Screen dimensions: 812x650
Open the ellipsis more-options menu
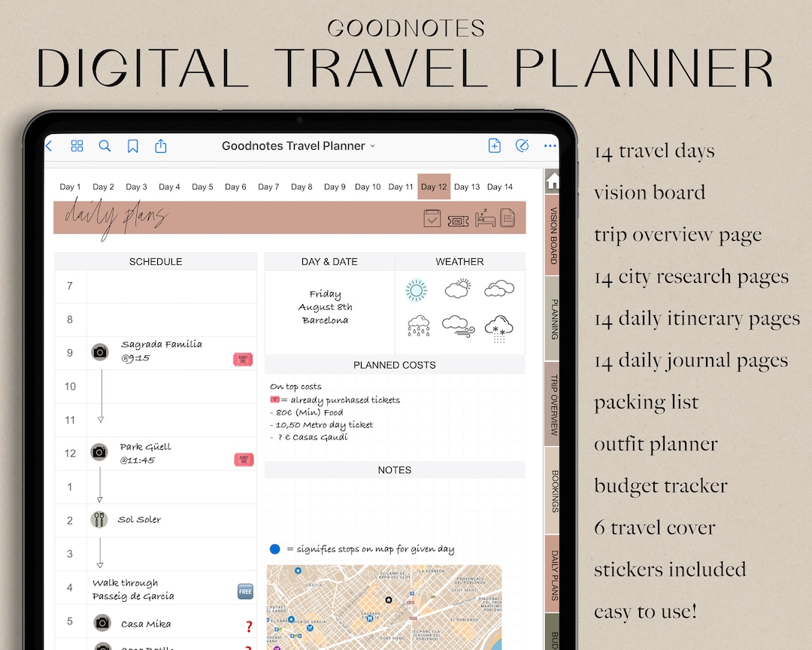click(550, 146)
